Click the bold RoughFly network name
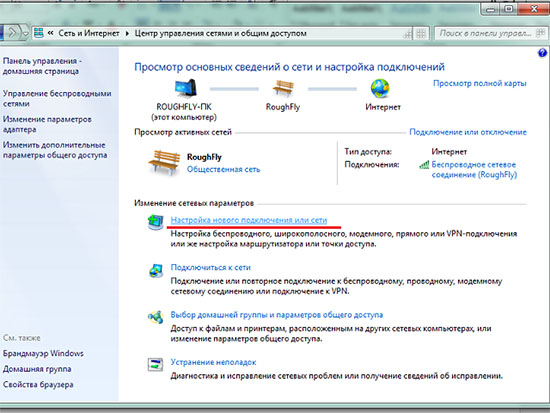 (x=204, y=157)
